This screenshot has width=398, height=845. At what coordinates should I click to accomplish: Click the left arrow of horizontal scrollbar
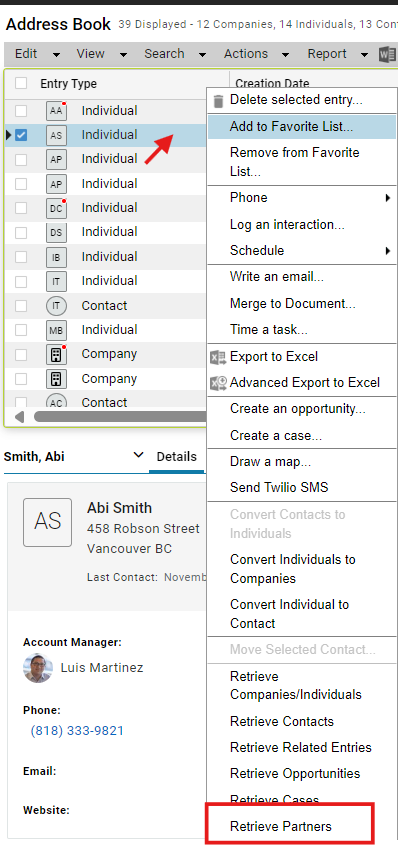19,417
